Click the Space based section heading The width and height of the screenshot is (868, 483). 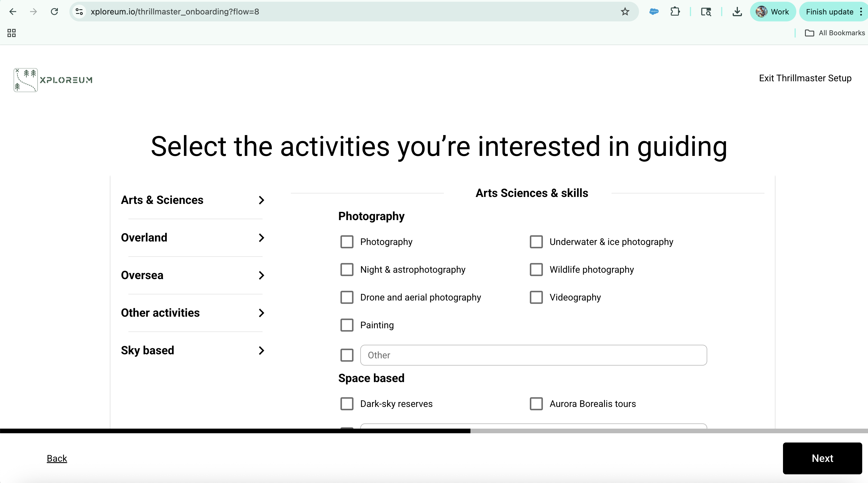(371, 378)
